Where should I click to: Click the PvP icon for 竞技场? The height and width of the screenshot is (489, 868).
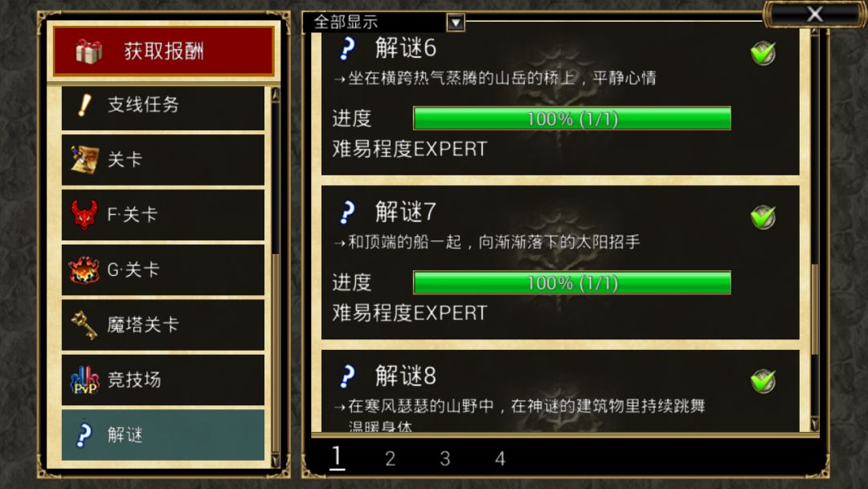[x=84, y=380]
